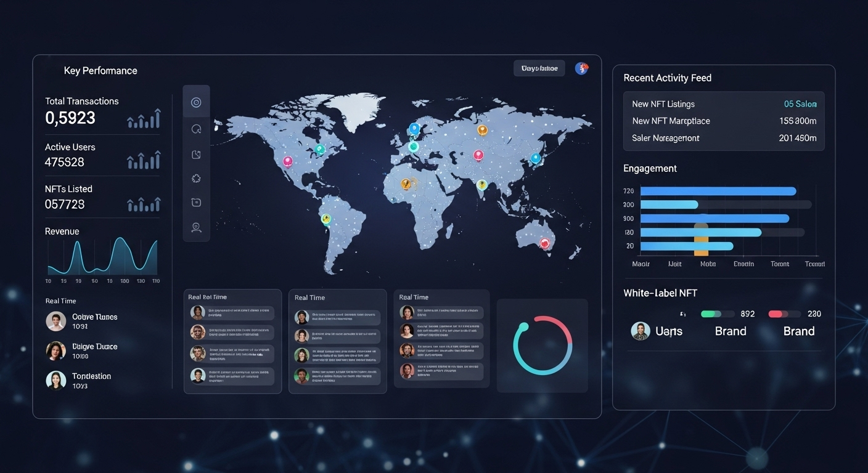This screenshot has height=473, width=868.
Task: Open the button dropdown left of profile avatar
Action: (539, 68)
